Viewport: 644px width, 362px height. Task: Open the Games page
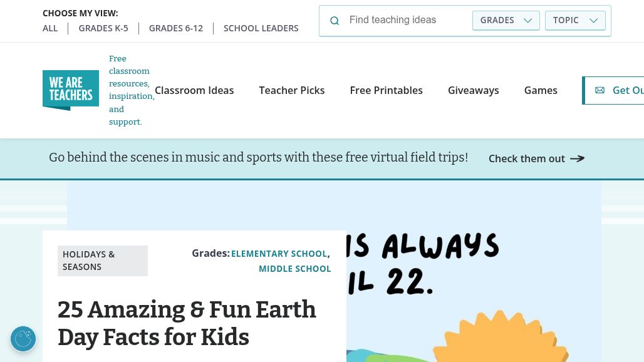(541, 90)
